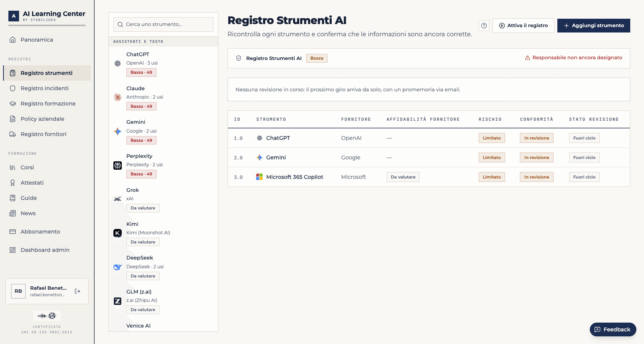Click Microsoft logo in the Copilot row
The width and height of the screenshot is (644, 344).
(260, 177)
